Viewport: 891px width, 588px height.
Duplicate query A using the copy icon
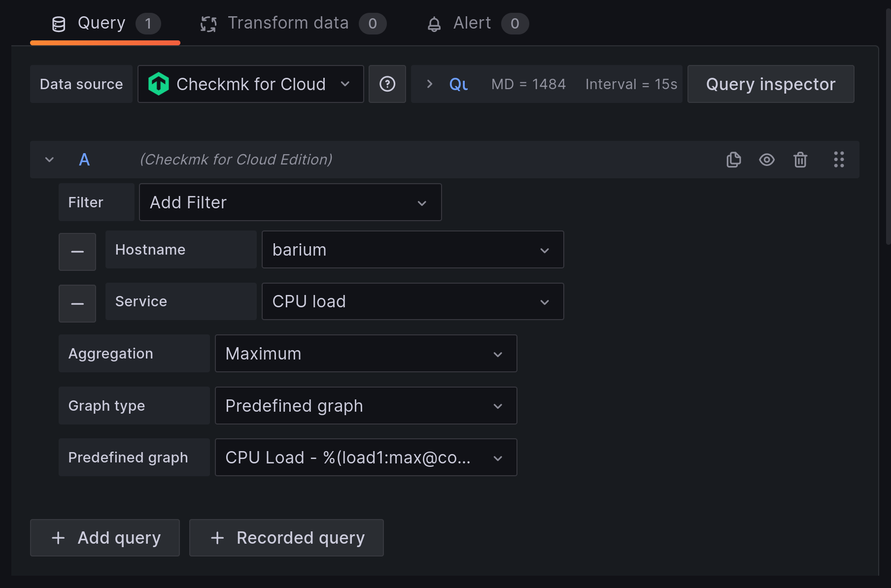[733, 160]
